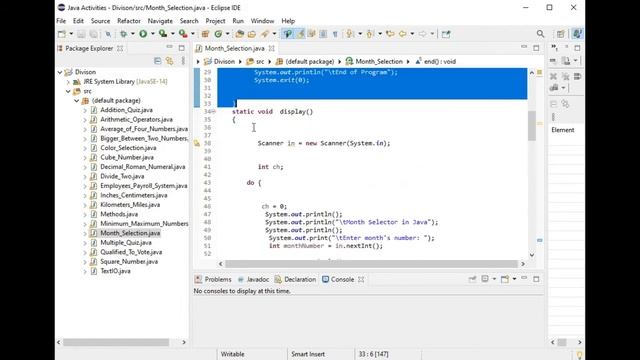Screen dimensions: 640x360
Task: Open the File menu
Action: coord(61,21)
